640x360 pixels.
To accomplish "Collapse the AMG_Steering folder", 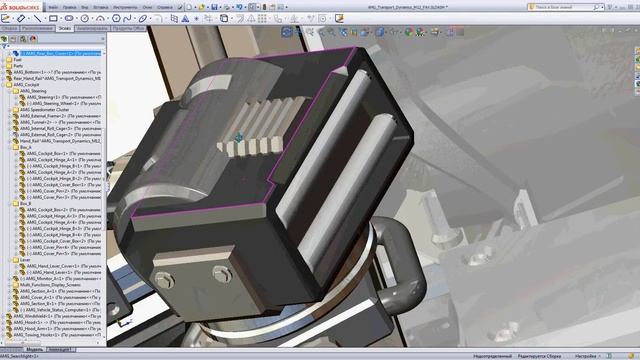I will 10,91.
